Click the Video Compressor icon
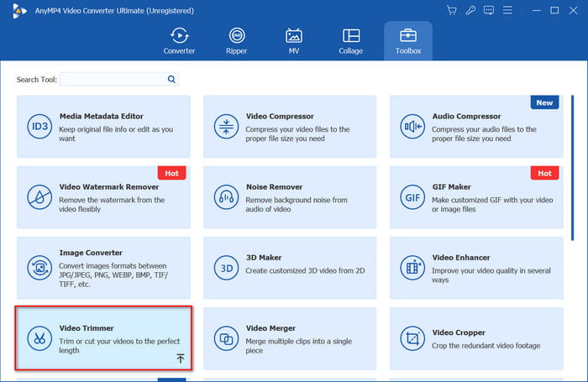 pyautogui.click(x=226, y=127)
